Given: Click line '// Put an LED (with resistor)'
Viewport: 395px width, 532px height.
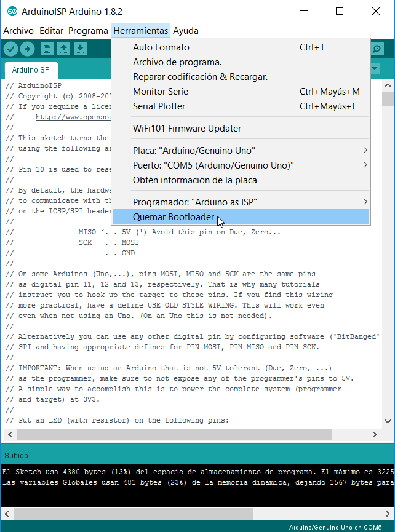Looking at the screenshot, I should pyautogui.click(x=118, y=421).
